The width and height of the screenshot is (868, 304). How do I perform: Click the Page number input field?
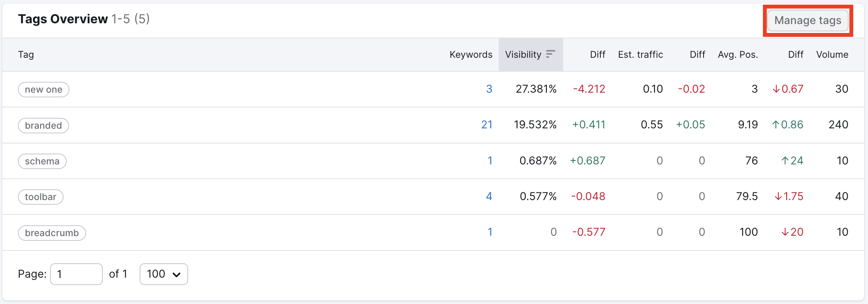76,274
